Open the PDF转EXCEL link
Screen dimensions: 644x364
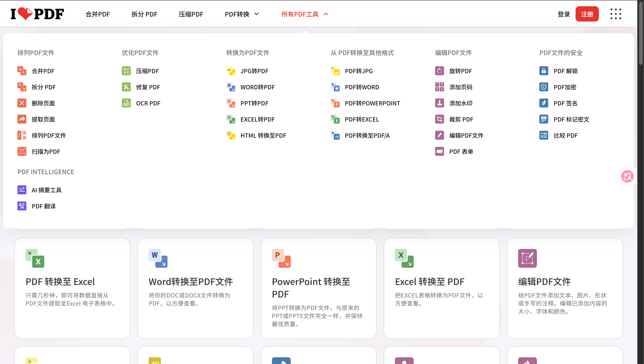(x=362, y=119)
